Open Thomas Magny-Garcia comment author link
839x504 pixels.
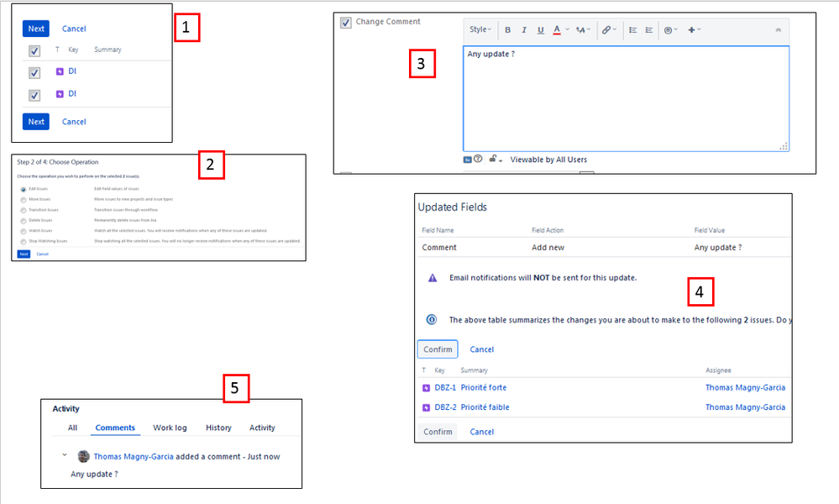[134, 456]
